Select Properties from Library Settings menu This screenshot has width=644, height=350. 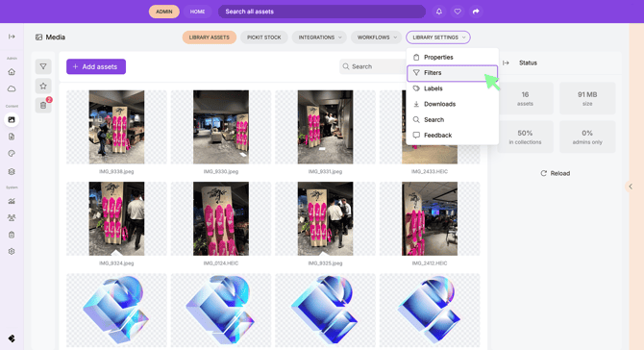click(452, 57)
